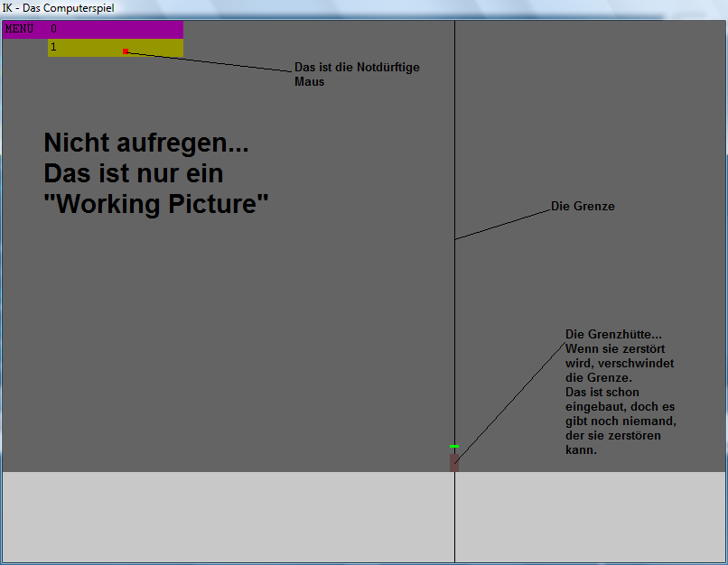Click the pointer line leading to "Die Grenze"
This screenshot has height=565, width=728.
pyautogui.click(x=502, y=225)
